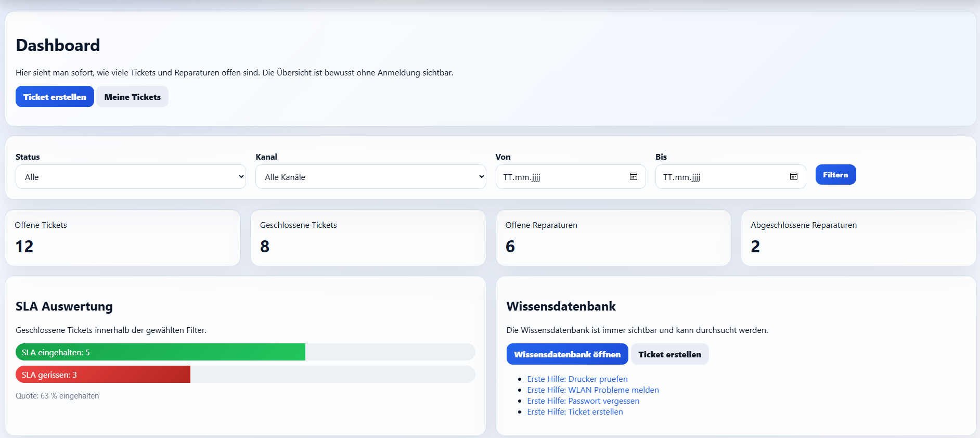The image size is (980, 438).
Task: Click the Kanal field label
Action: [x=266, y=157]
